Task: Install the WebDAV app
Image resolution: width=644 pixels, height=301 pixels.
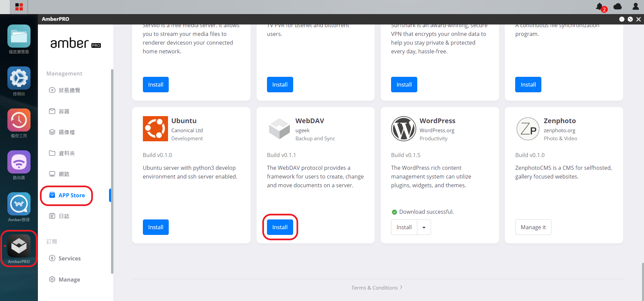Action: click(x=280, y=227)
